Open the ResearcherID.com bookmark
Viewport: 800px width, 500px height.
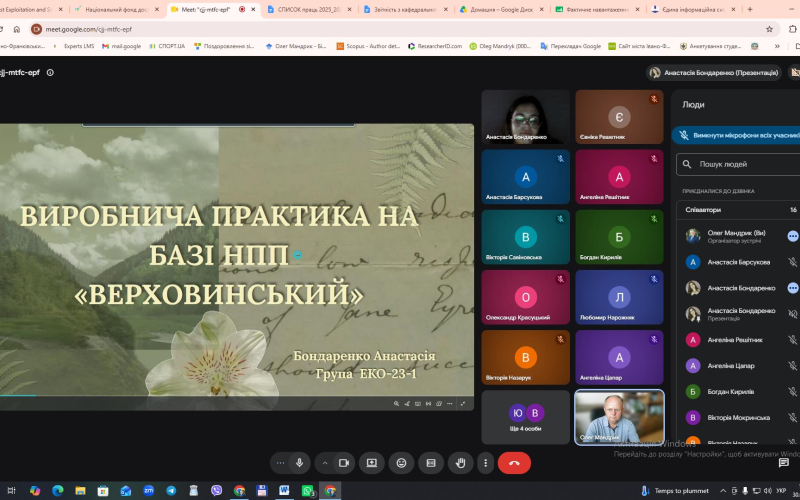pos(435,46)
